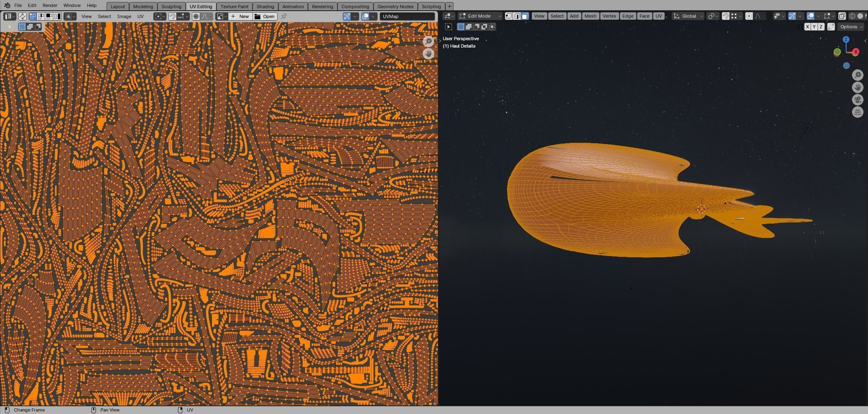This screenshot has height=414, width=868.
Task: Click the viewport X axis gizmo
Action: (856, 52)
